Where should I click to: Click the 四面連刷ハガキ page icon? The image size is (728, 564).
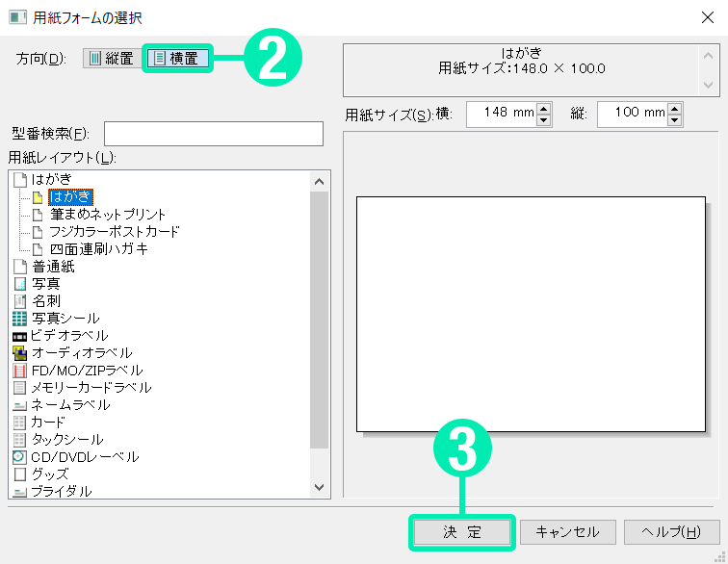(39, 249)
